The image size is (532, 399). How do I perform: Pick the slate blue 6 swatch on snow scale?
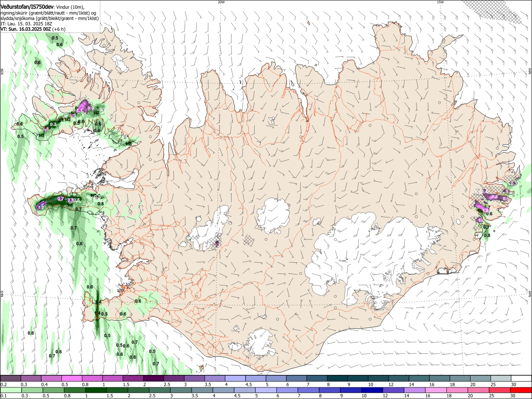pyautogui.click(x=296, y=379)
